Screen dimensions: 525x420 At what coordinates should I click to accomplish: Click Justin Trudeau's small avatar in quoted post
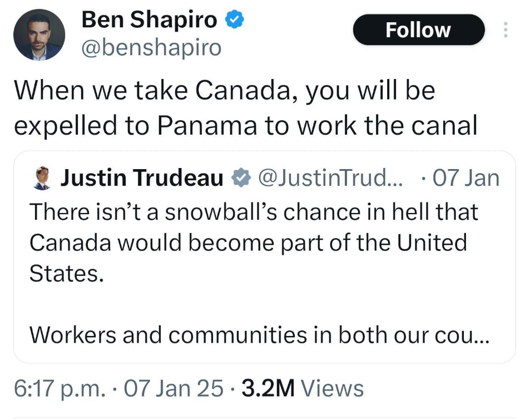39,179
